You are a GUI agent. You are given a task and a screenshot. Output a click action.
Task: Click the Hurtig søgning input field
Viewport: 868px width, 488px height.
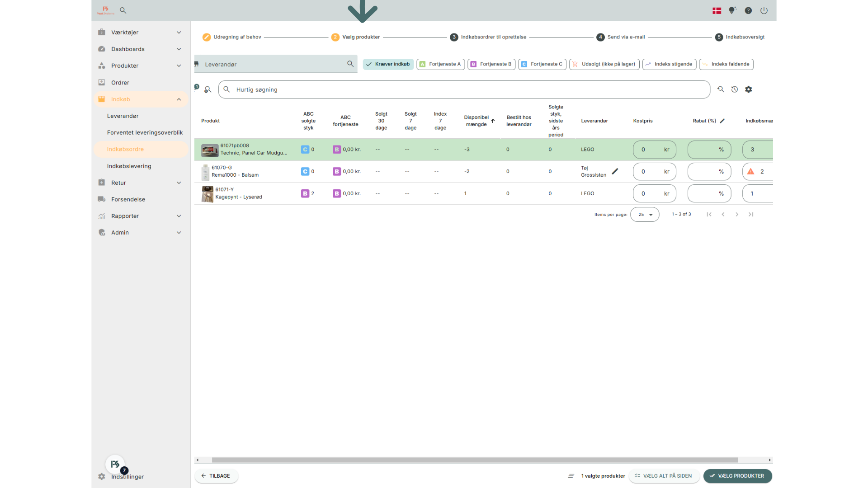click(x=464, y=89)
